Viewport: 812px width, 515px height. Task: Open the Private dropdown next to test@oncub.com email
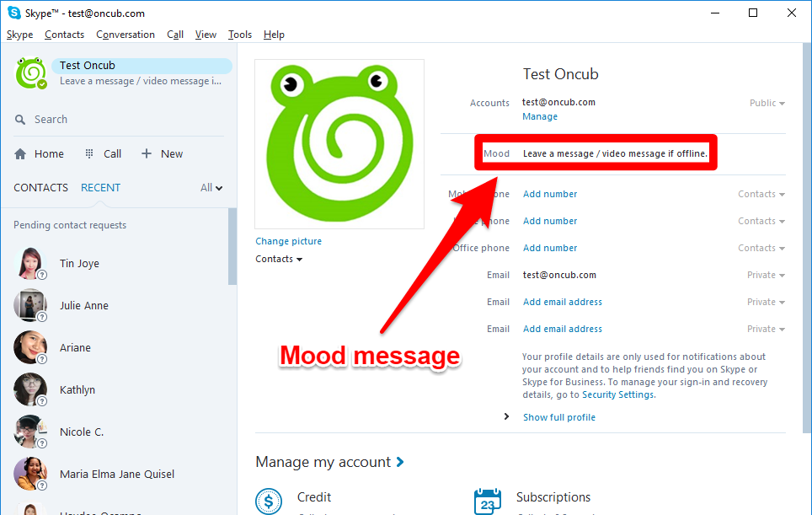point(765,275)
